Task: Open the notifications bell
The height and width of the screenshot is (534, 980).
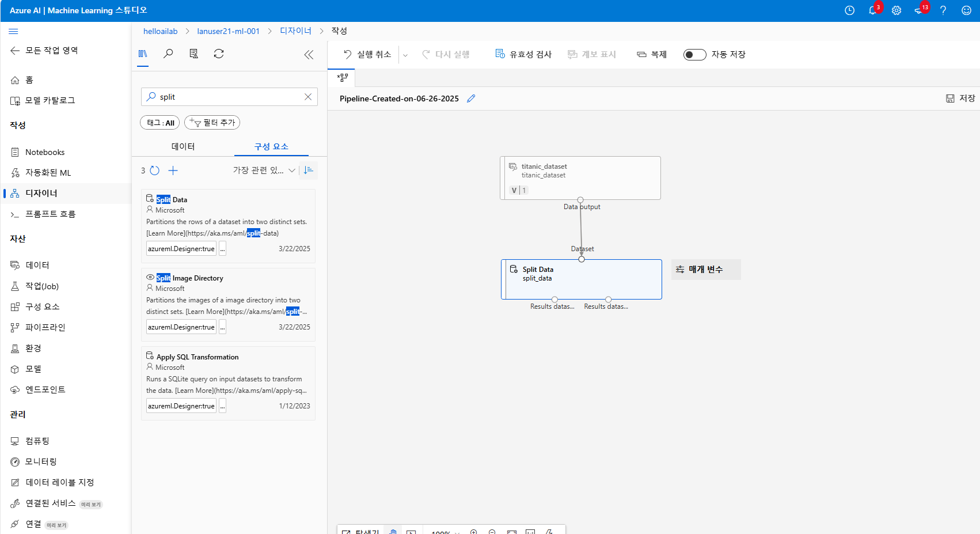Action: (873, 10)
